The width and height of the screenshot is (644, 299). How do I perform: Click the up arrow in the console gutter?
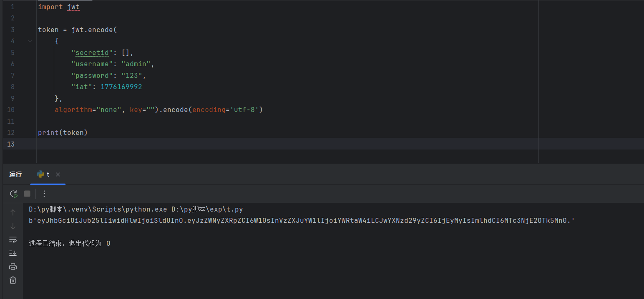(13, 212)
